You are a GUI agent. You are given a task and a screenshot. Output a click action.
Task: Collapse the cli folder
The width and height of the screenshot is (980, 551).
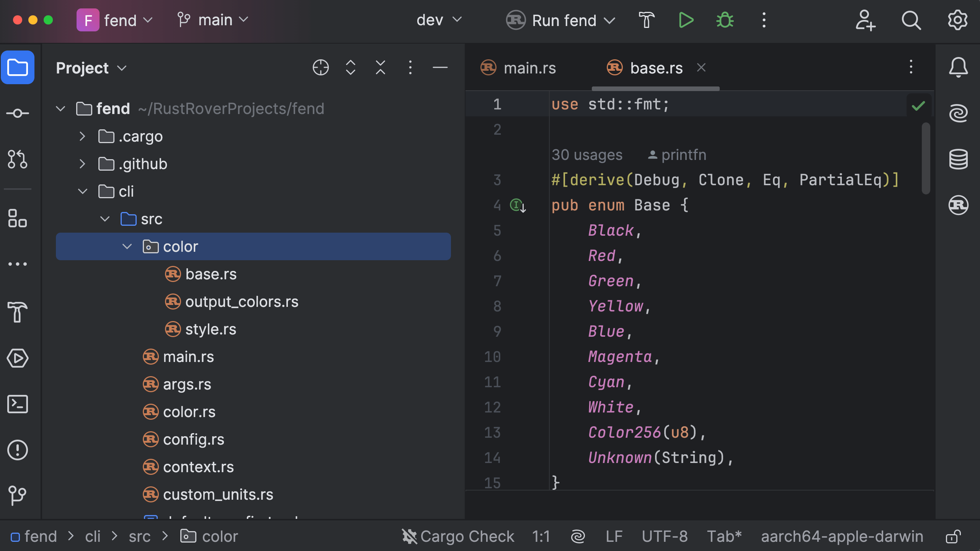pos(82,192)
